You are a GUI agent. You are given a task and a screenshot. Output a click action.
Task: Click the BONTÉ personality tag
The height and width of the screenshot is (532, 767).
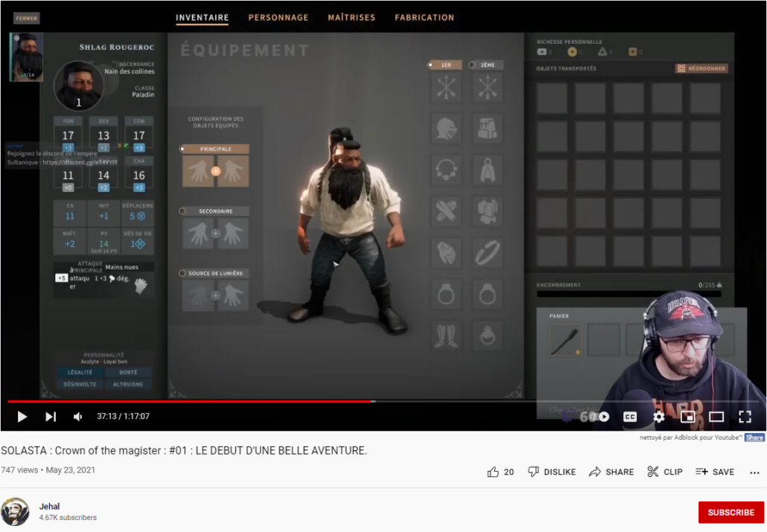coord(128,373)
